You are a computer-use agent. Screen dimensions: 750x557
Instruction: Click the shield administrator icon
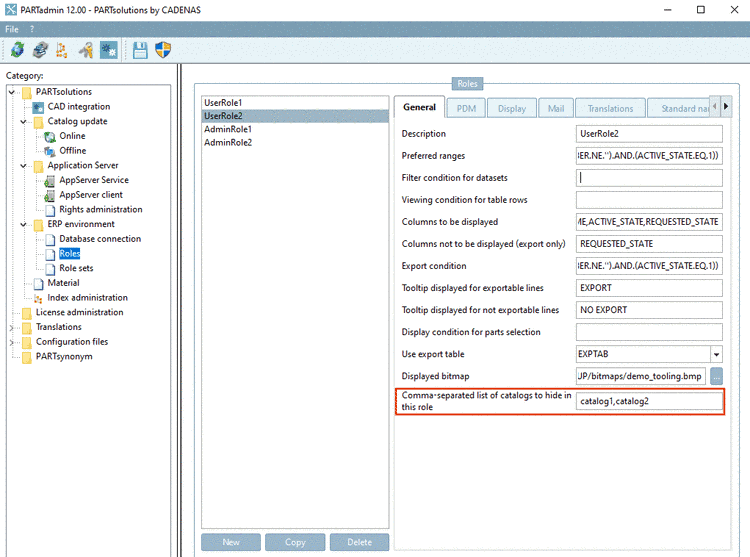point(163,50)
